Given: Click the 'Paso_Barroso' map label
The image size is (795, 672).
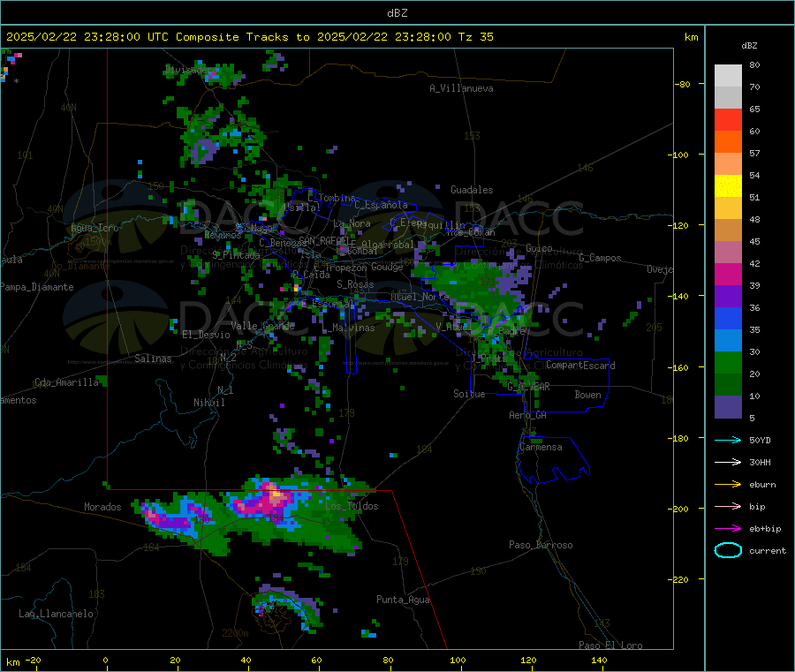Looking at the screenshot, I should pos(541,545).
